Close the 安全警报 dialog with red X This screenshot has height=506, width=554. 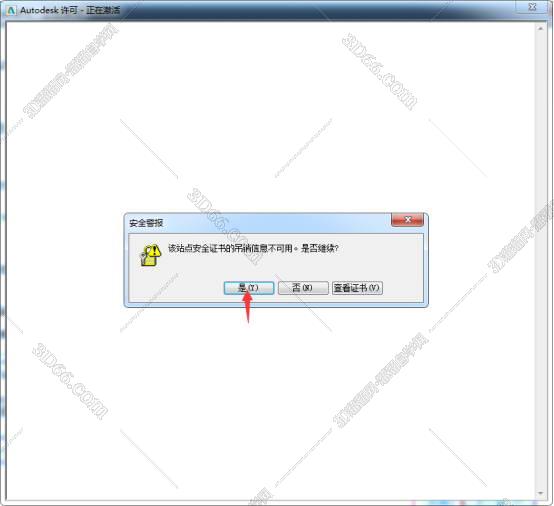tap(407, 219)
